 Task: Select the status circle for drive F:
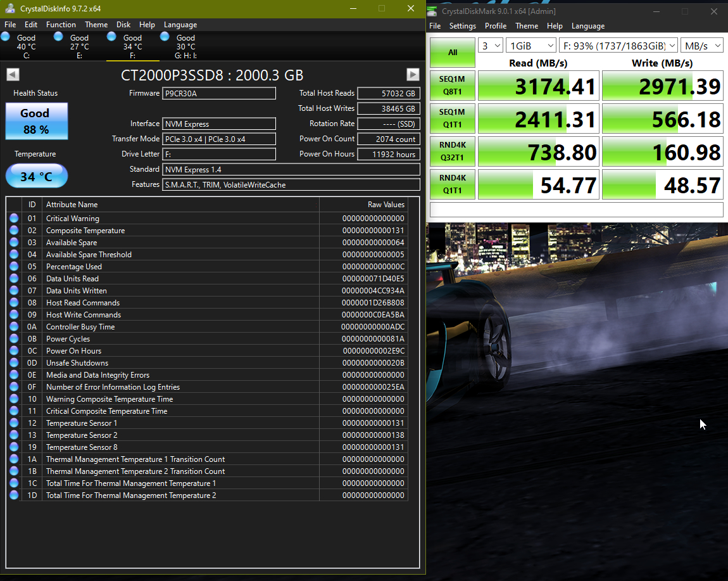tap(111, 37)
